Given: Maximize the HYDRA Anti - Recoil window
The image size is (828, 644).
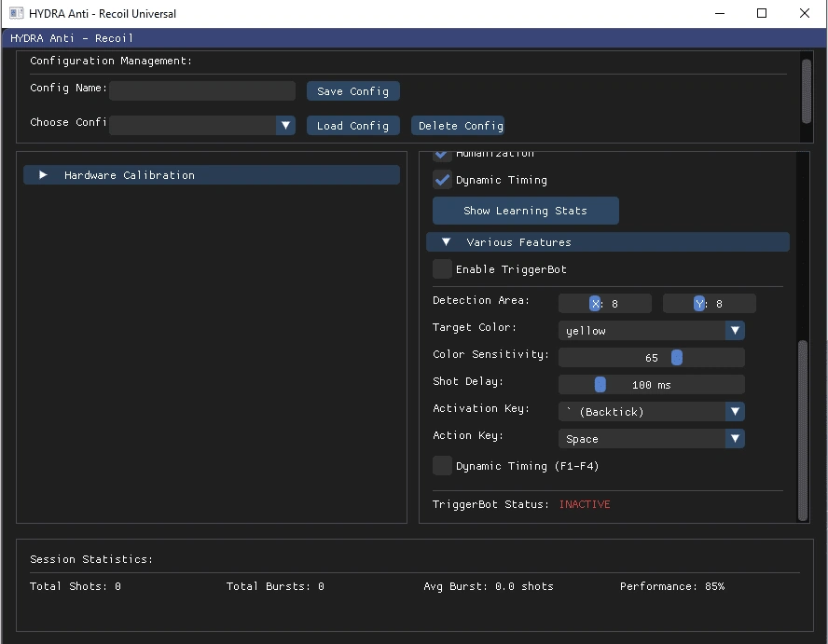Looking at the screenshot, I should 762,13.
